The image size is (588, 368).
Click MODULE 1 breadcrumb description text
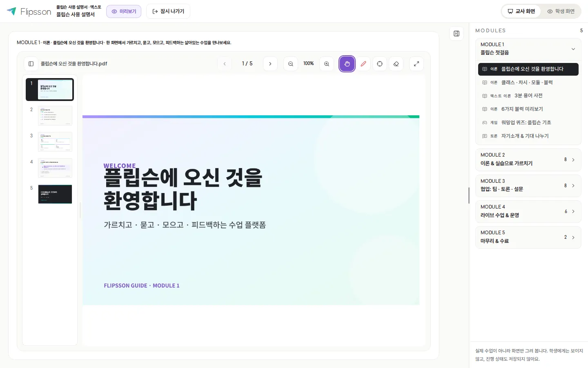124,43
